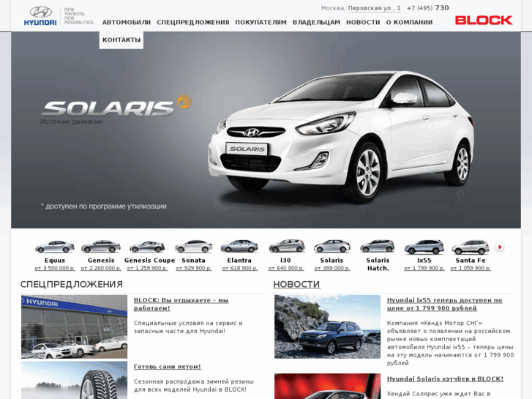Screen dimensions: 532x399
Task: Click the Sonata price от 929 900 р.
Action: 193,268
